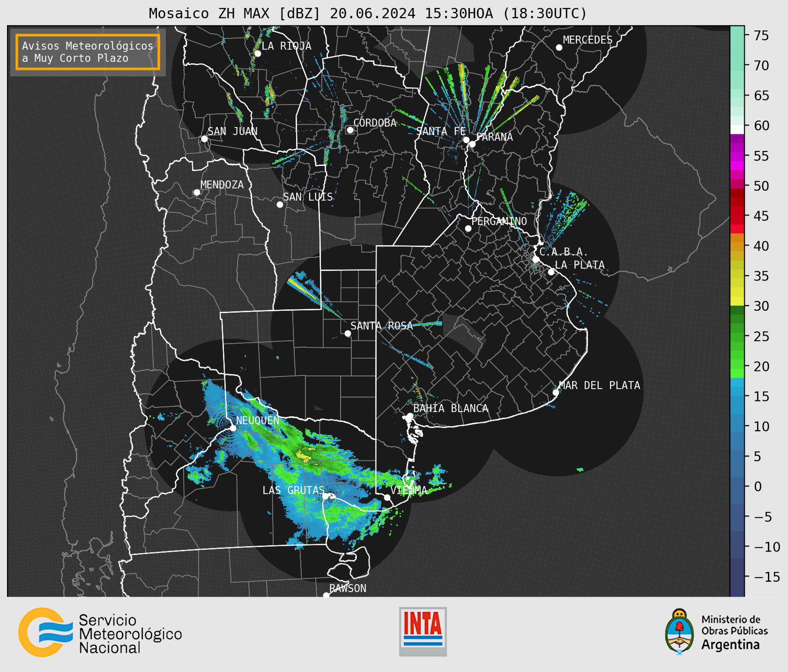
Task: Click the MERCEDES label text
Action: (x=588, y=40)
